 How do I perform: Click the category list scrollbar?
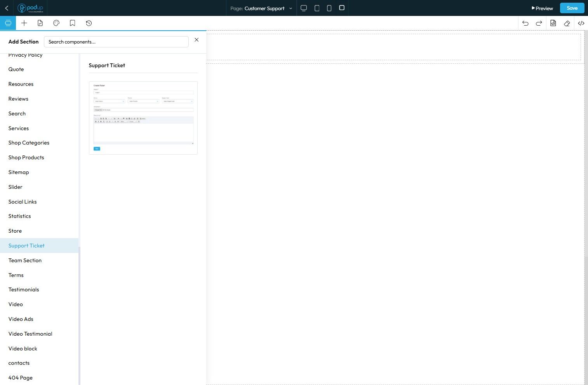(79, 315)
